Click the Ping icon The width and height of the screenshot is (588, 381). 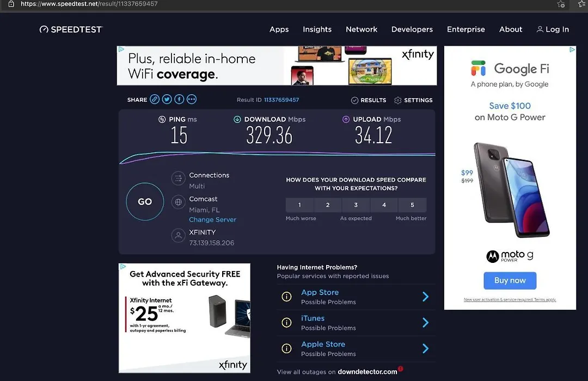click(x=162, y=119)
